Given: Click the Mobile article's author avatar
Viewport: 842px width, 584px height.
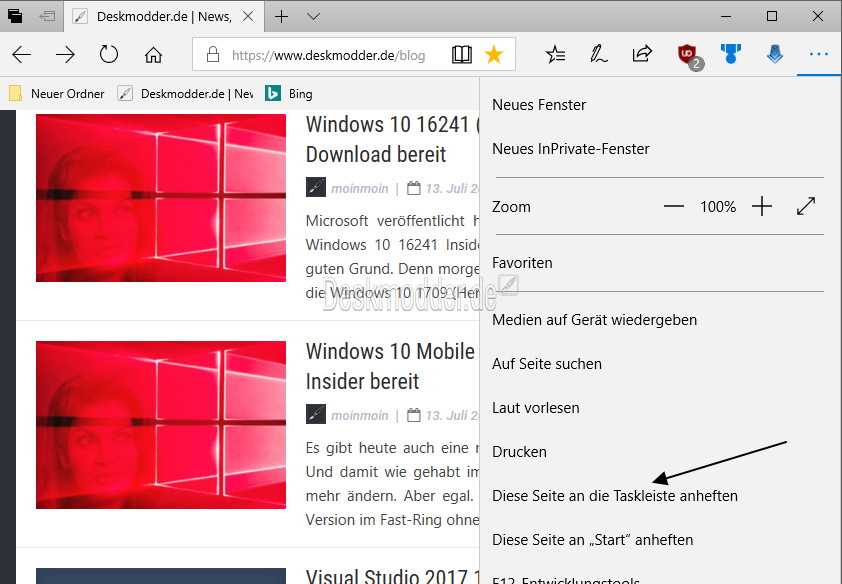Looking at the screenshot, I should click(x=316, y=414).
